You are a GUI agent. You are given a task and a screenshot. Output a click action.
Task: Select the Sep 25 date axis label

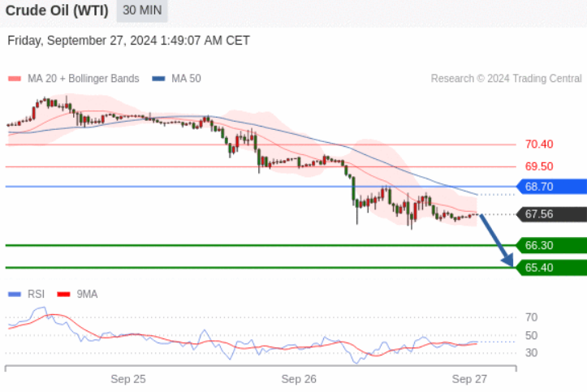128,379
